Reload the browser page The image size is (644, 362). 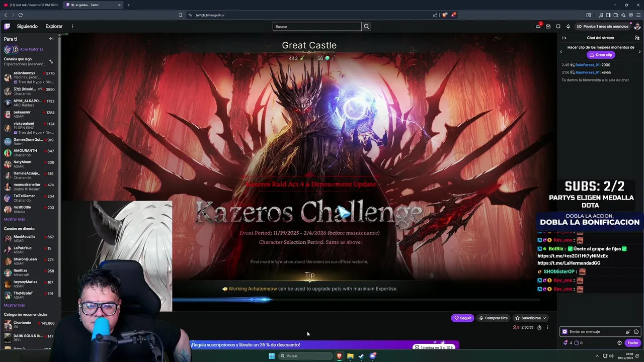(x=20, y=15)
